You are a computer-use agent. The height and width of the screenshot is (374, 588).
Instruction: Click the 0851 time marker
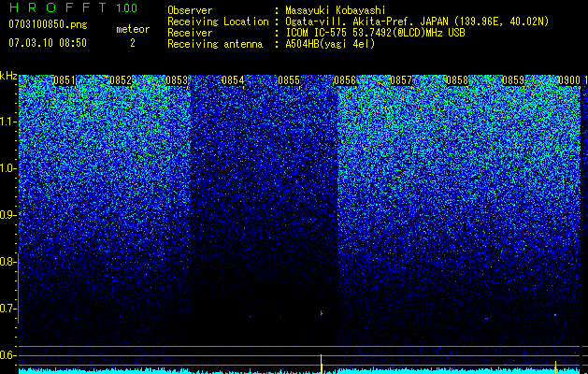(x=65, y=80)
